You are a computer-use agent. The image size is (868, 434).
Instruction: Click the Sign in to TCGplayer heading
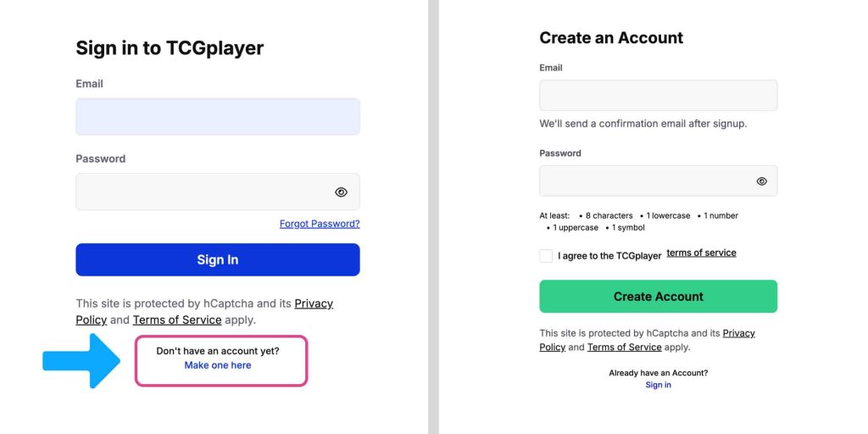(170, 48)
